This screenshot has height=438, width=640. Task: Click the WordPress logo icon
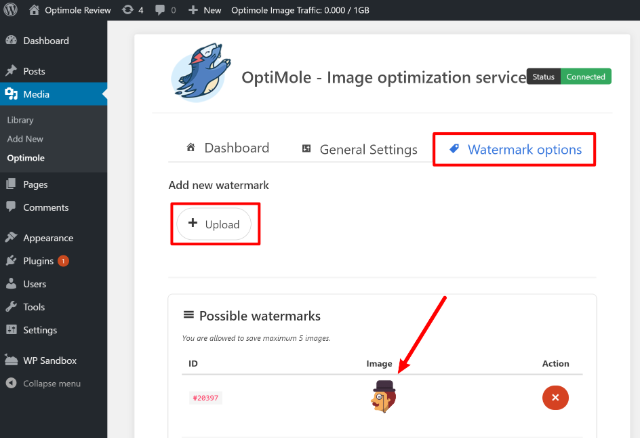[11, 10]
